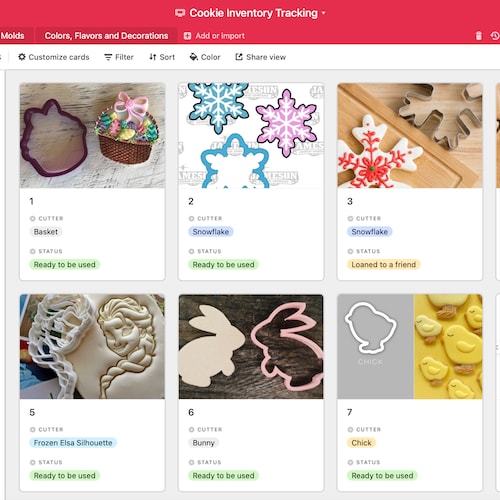Open the Colors, Flavors and Decorations tab
500x500 pixels.
106,36
